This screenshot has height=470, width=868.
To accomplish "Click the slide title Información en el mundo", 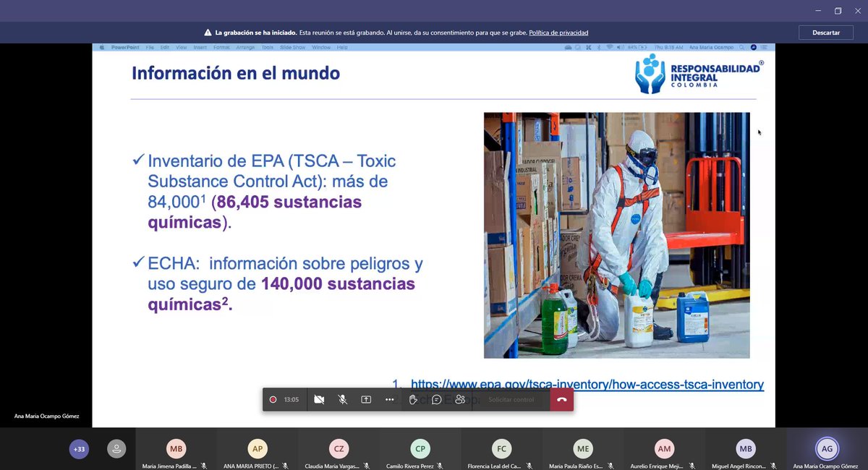I will point(236,73).
